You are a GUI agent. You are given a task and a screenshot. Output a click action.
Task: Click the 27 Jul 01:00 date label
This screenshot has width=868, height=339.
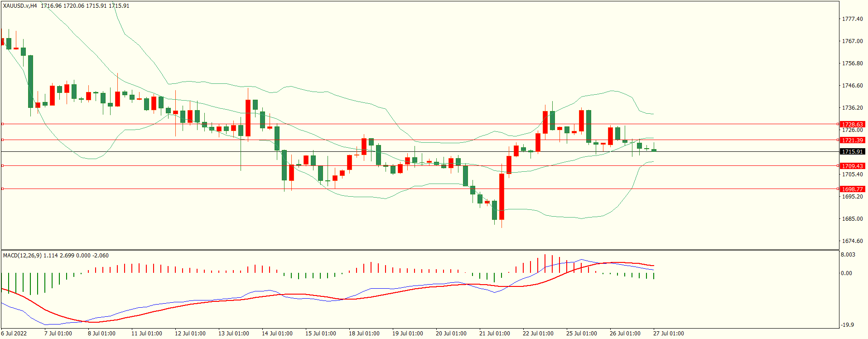pos(668,334)
